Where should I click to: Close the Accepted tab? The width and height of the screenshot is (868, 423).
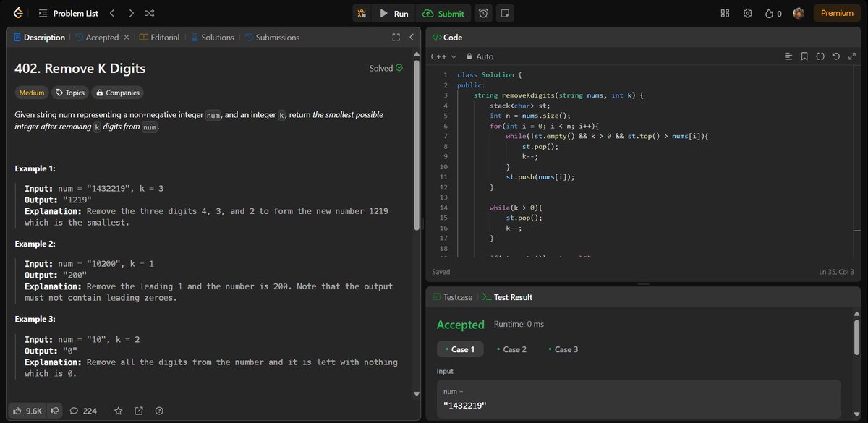point(127,38)
